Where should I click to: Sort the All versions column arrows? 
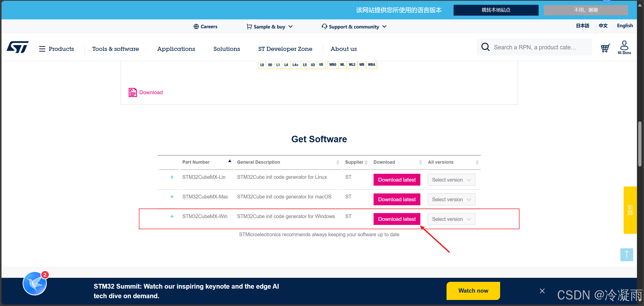(x=477, y=162)
